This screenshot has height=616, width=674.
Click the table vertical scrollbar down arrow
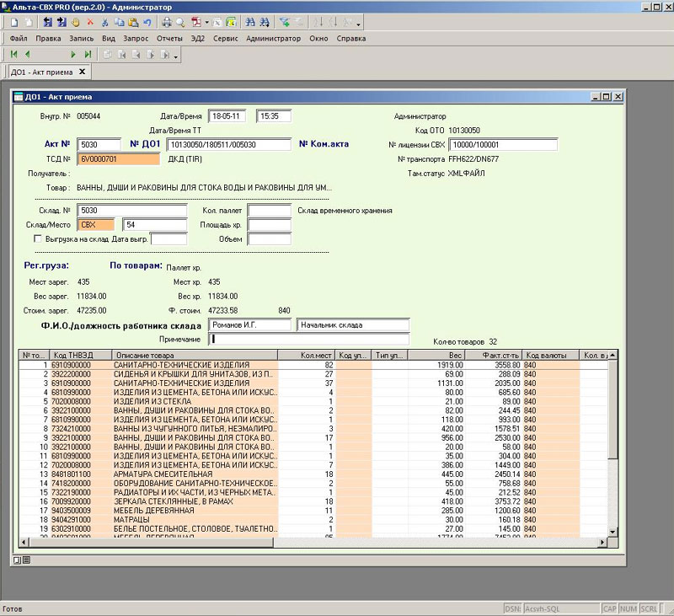coord(613,532)
